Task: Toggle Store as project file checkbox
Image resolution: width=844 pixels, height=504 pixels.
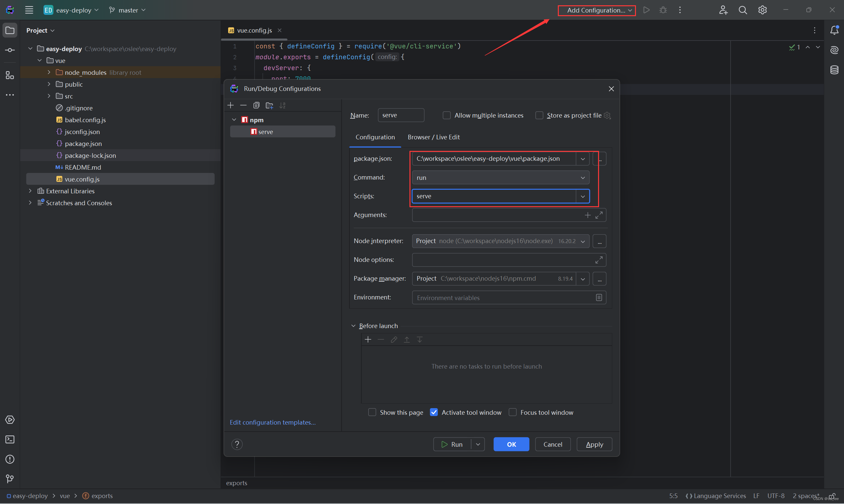Action: coord(538,115)
